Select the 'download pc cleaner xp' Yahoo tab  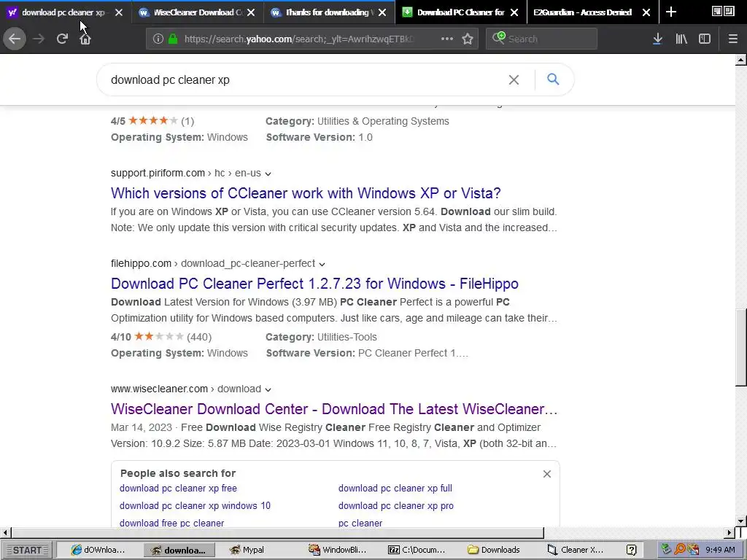62,12
